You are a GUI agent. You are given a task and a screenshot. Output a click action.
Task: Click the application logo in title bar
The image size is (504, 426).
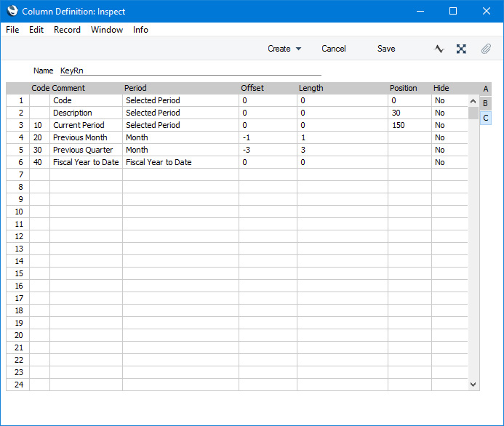click(12, 11)
